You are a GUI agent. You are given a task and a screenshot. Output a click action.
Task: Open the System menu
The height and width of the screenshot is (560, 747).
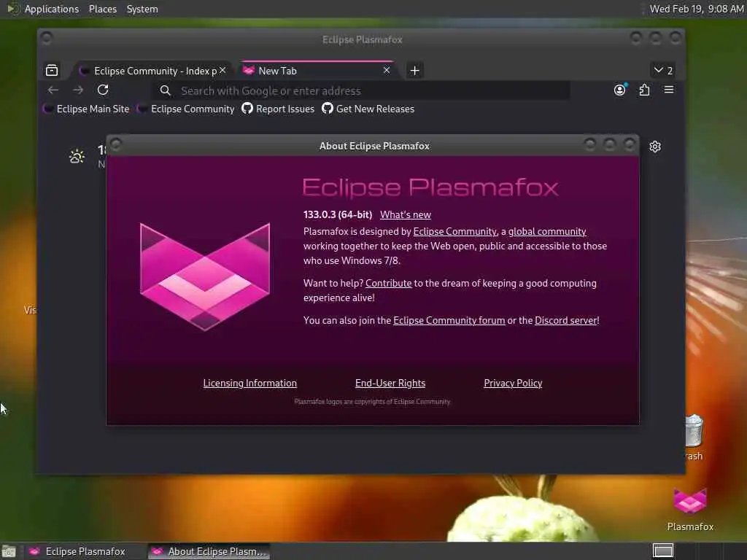coord(142,9)
